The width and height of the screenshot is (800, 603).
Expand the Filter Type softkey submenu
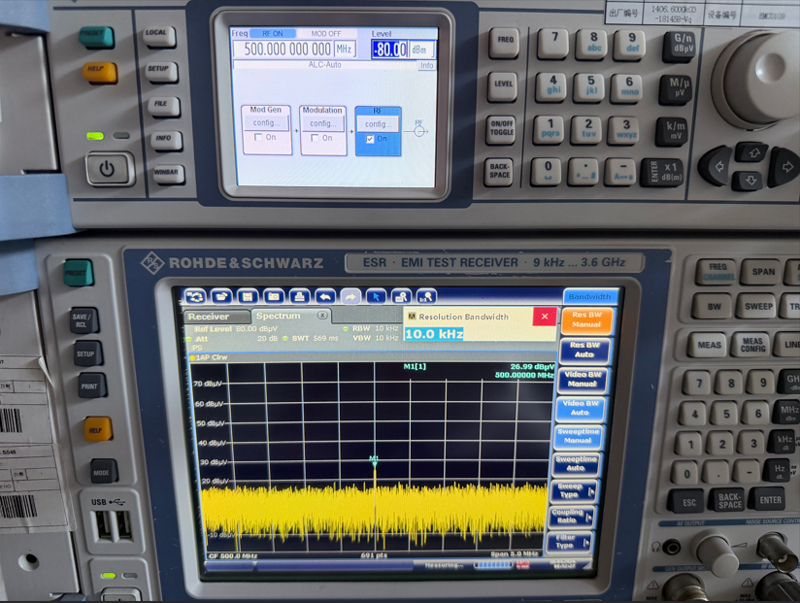pos(569,541)
